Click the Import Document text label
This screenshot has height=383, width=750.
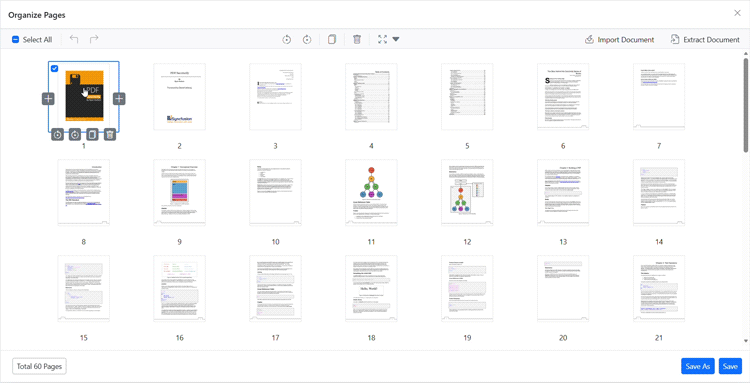[x=626, y=40]
